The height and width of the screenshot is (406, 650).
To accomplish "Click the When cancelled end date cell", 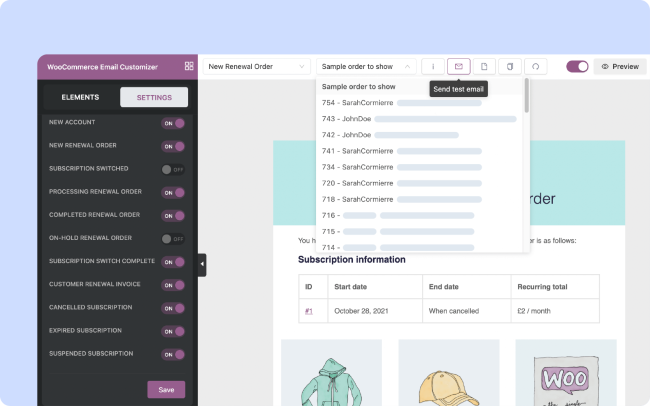I will tap(467, 311).
